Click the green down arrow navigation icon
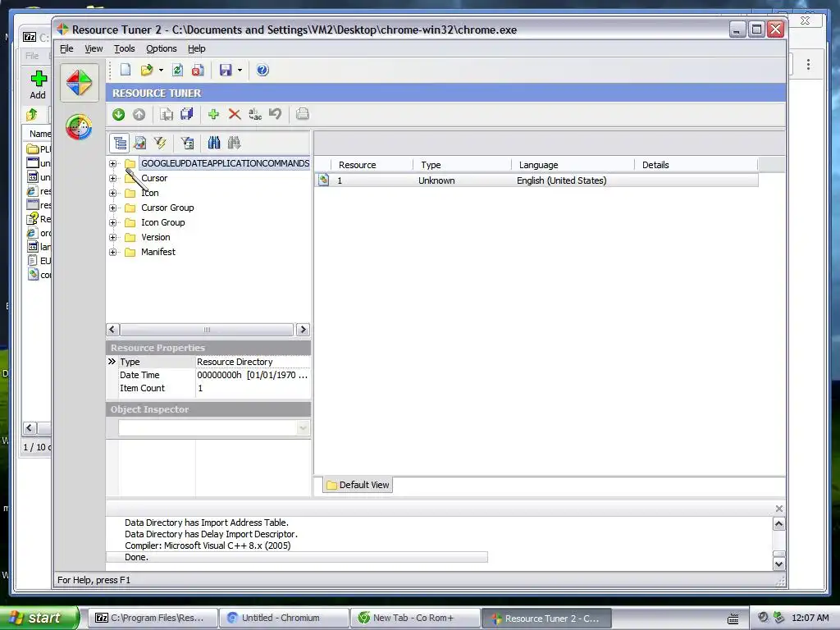840x630 pixels. pos(118,114)
